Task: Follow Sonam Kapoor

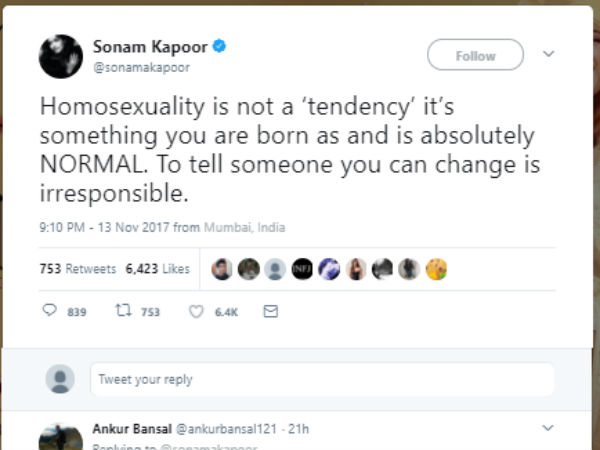Action: tap(475, 56)
